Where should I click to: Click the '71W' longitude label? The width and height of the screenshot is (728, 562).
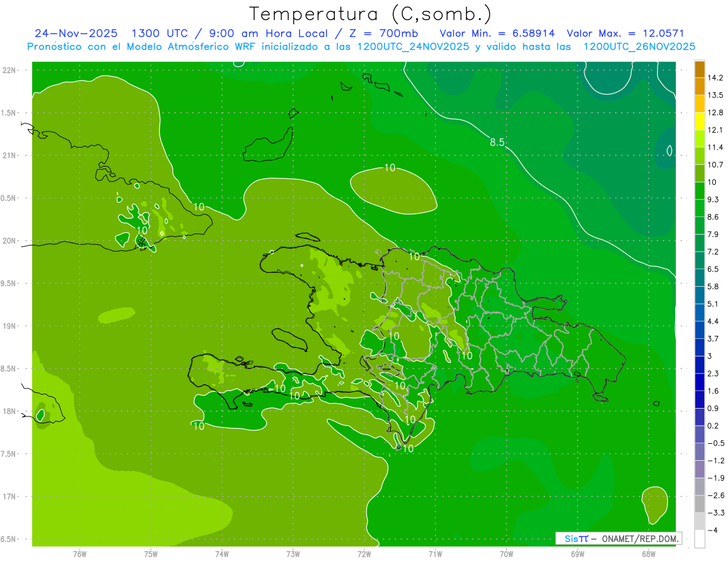435,554
